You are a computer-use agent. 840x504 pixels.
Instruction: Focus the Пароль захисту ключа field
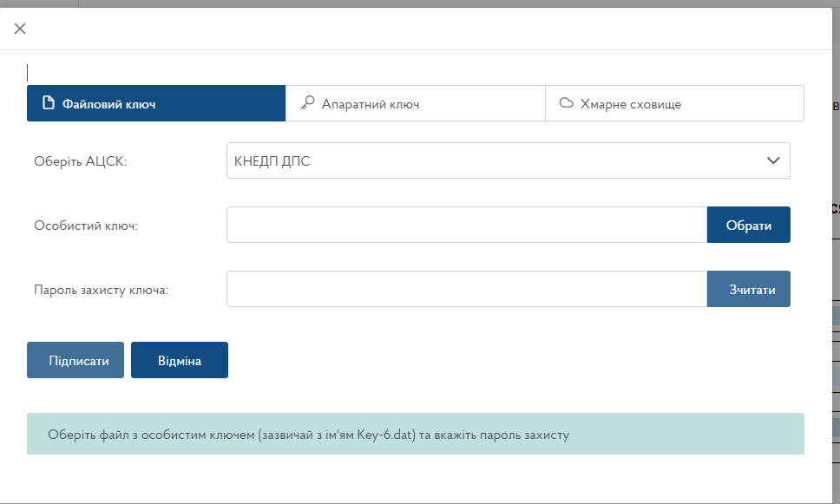466,289
